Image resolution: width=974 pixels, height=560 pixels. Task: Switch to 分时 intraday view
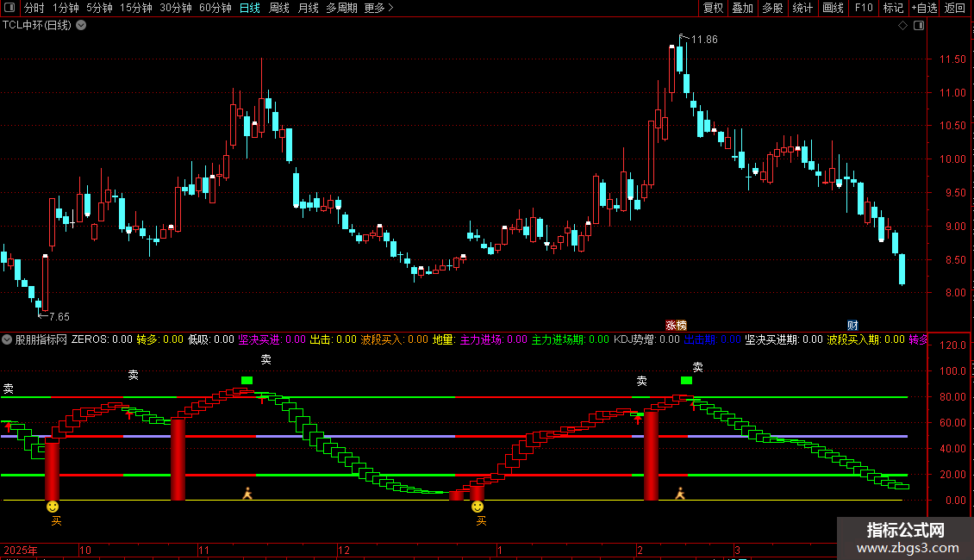click(34, 8)
